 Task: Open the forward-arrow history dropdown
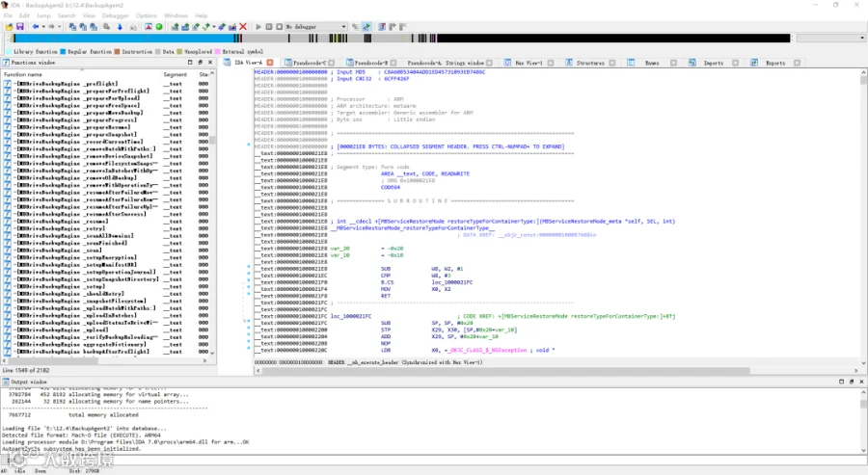coord(59,27)
